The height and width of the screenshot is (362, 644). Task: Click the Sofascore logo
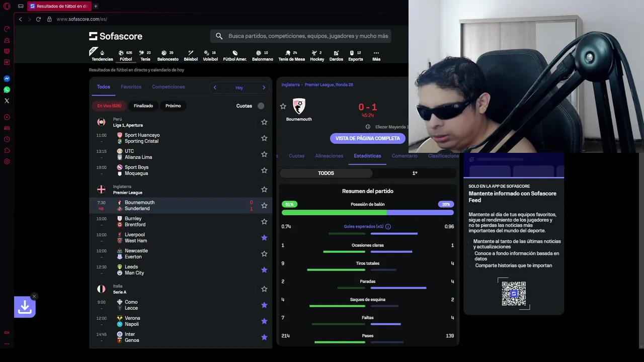point(116,36)
